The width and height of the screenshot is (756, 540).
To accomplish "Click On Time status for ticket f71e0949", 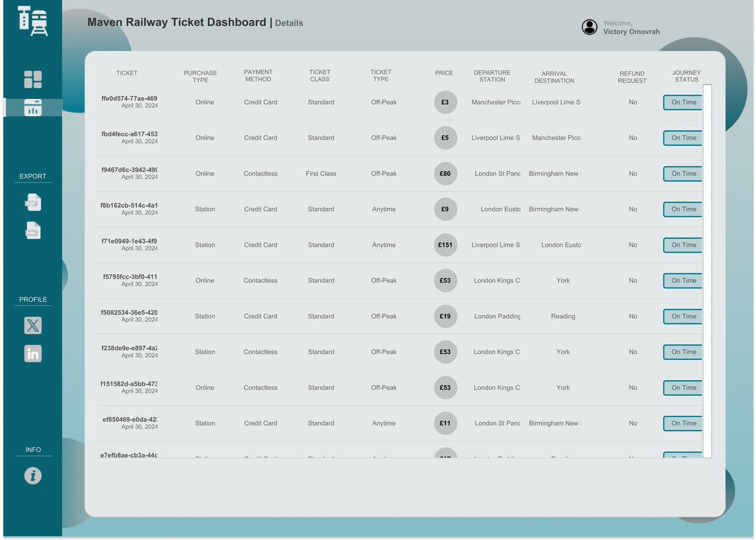I will point(683,245).
